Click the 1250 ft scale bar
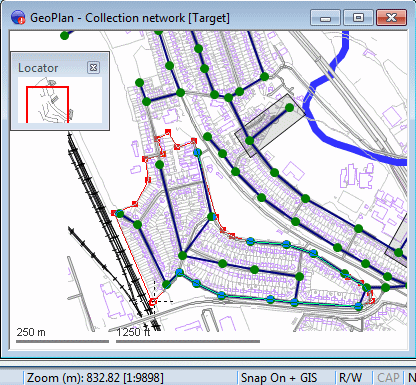Viewport: 416px width, 385px height. pyautogui.click(x=188, y=341)
